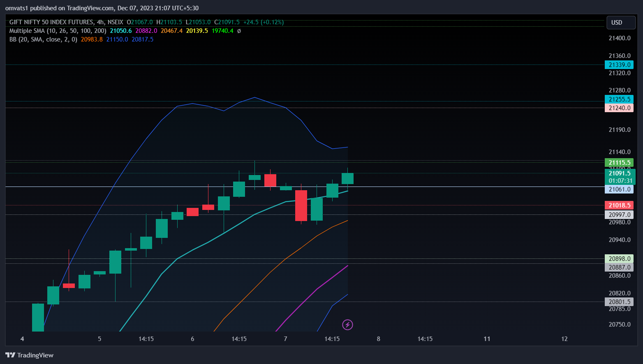This screenshot has height=364, width=643.
Task: Click the SMA 26 value 20882.0
Action: point(146,31)
